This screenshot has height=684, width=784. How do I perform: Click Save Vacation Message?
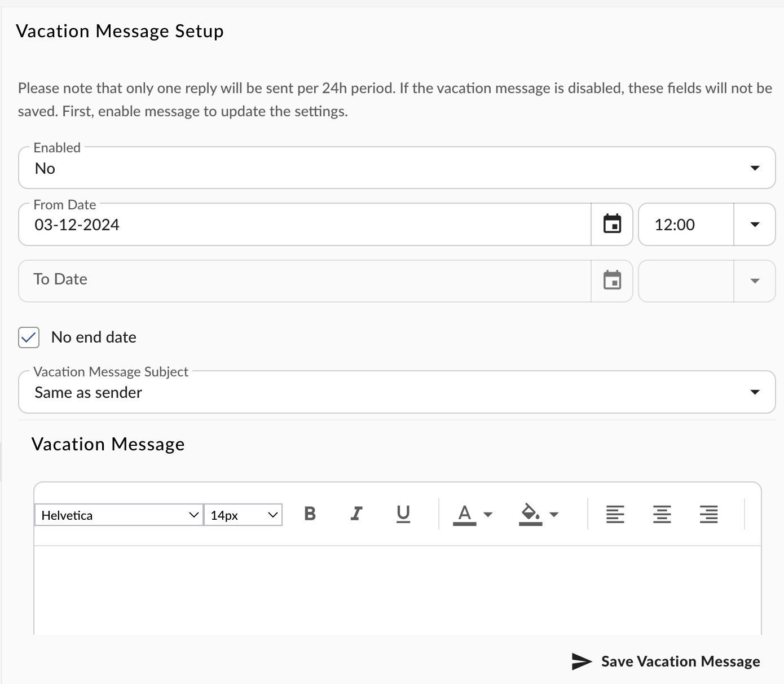tap(680, 661)
